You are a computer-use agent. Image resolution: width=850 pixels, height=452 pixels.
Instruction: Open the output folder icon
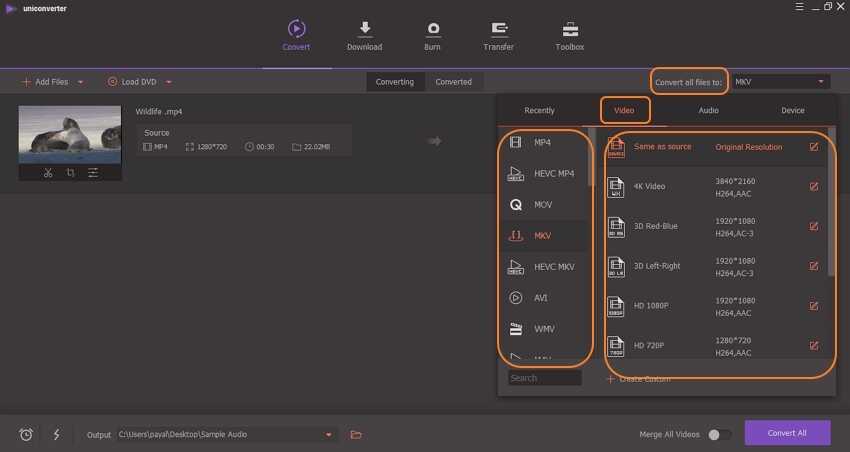pyautogui.click(x=356, y=434)
